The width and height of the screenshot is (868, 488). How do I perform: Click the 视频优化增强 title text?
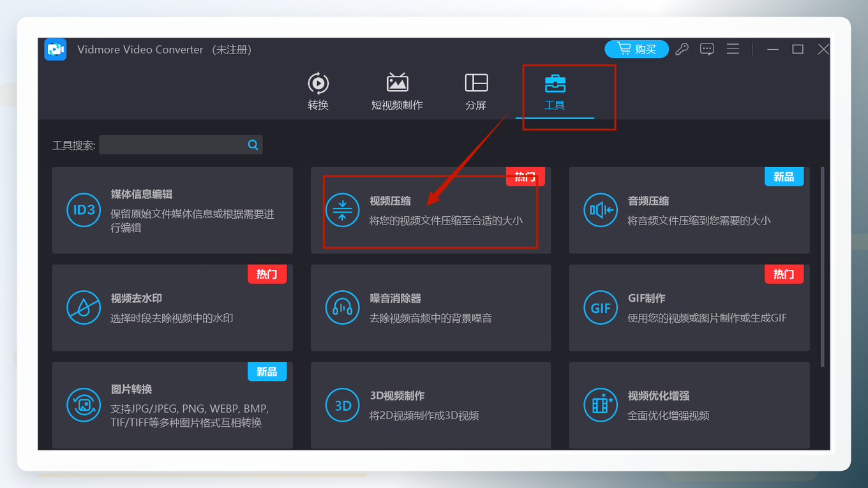tap(659, 396)
